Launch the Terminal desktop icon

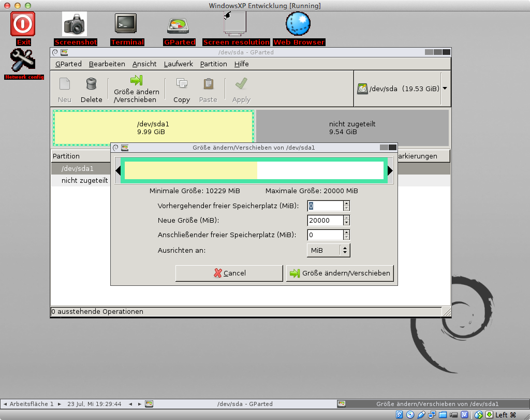point(126,24)
